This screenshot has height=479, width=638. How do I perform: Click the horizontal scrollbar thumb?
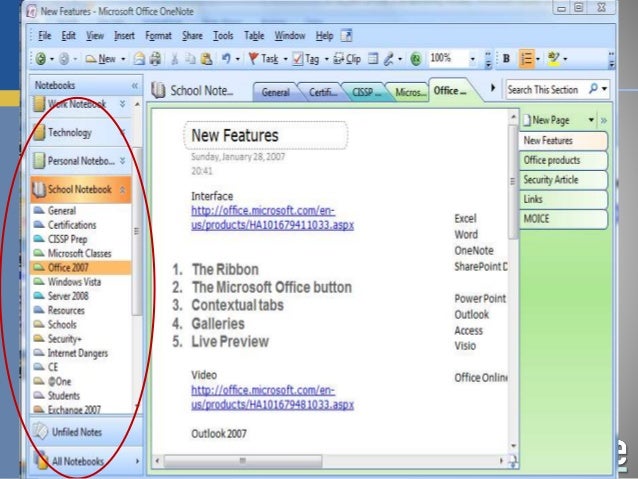243,461
